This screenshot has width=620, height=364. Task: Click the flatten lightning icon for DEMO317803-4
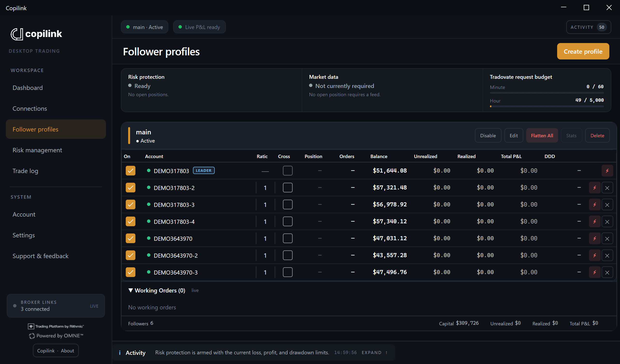594,222
